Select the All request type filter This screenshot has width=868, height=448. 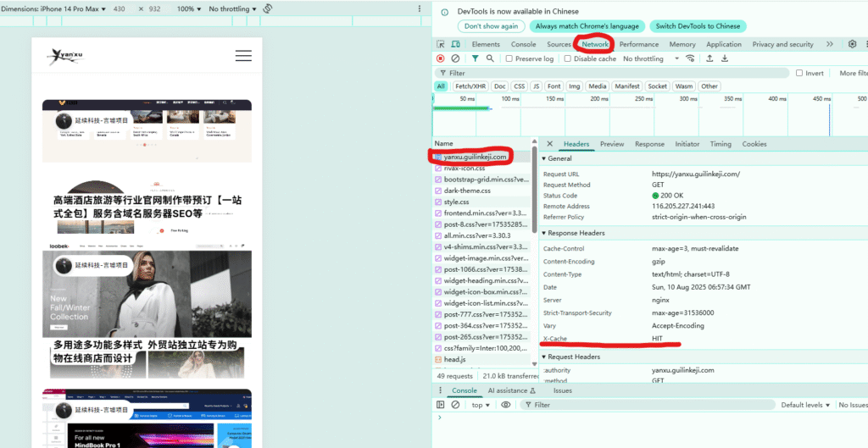click(441, 86)
